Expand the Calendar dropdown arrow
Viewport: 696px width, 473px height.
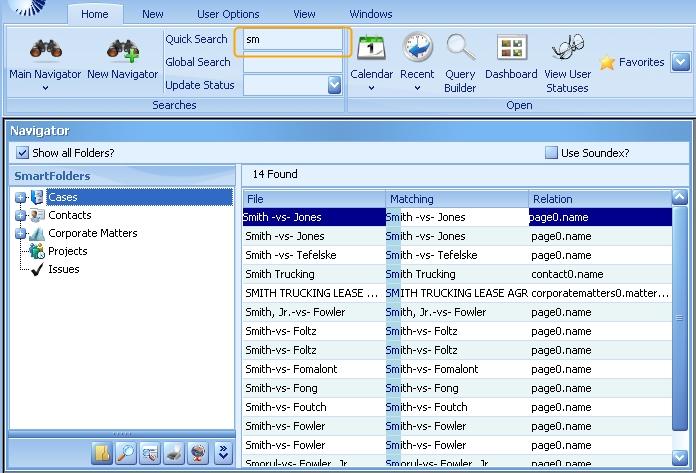coord(372,88)
